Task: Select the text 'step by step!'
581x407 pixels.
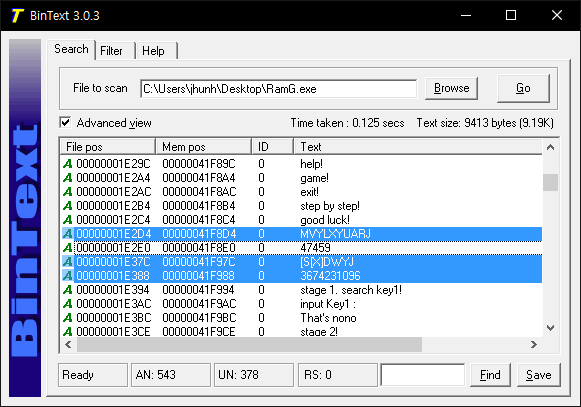Action: [330, 206]
